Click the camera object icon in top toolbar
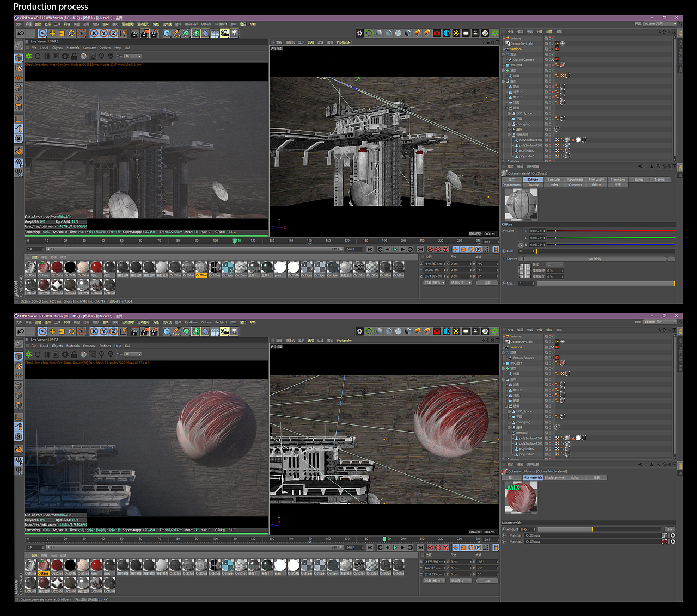This screenshot has width=697, height=616. (224, 33)
